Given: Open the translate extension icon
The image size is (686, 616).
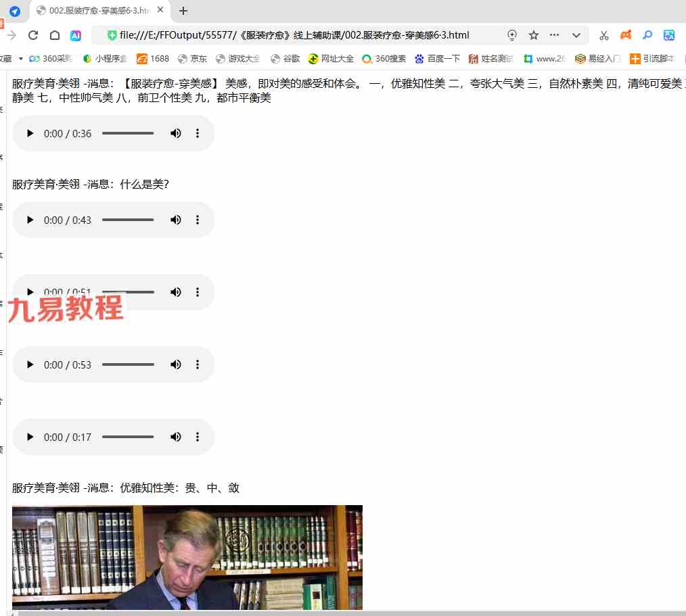Looking at the screenshot, I should 669,35.
